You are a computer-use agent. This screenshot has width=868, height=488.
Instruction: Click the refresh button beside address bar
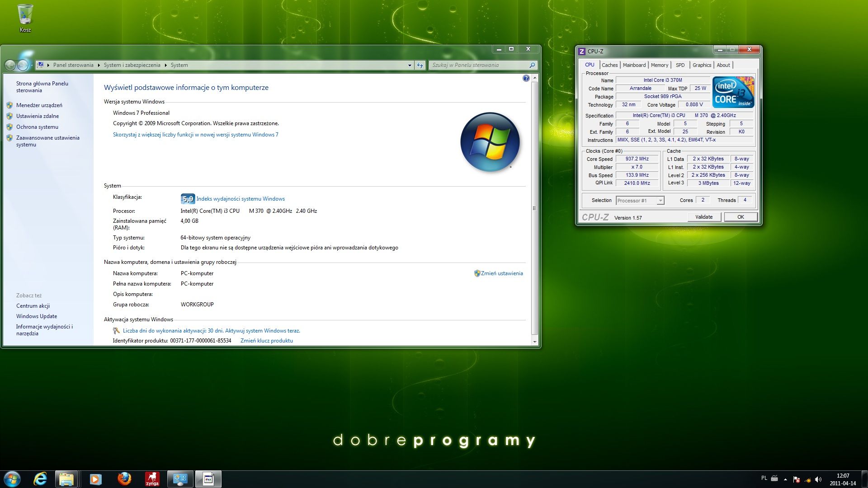[420, 65]
